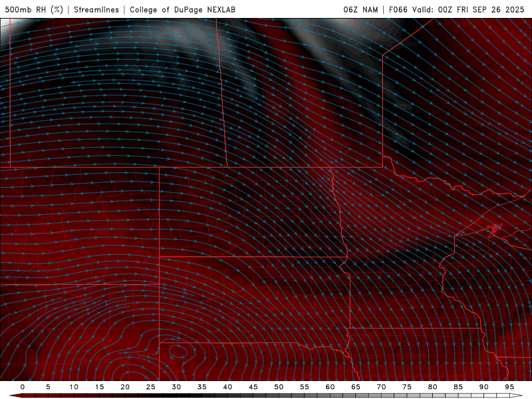
Task: Click the '500mb RH (%)' title text
Action: click(34, 9)
